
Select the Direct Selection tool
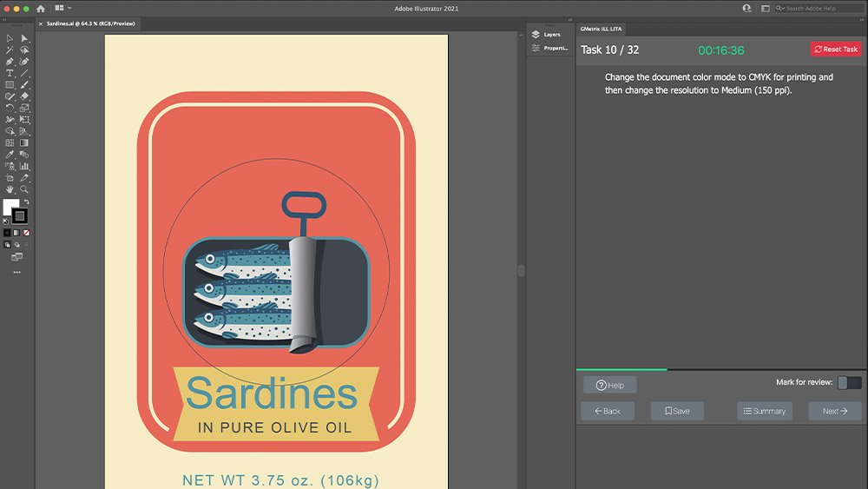coord(24,38)
